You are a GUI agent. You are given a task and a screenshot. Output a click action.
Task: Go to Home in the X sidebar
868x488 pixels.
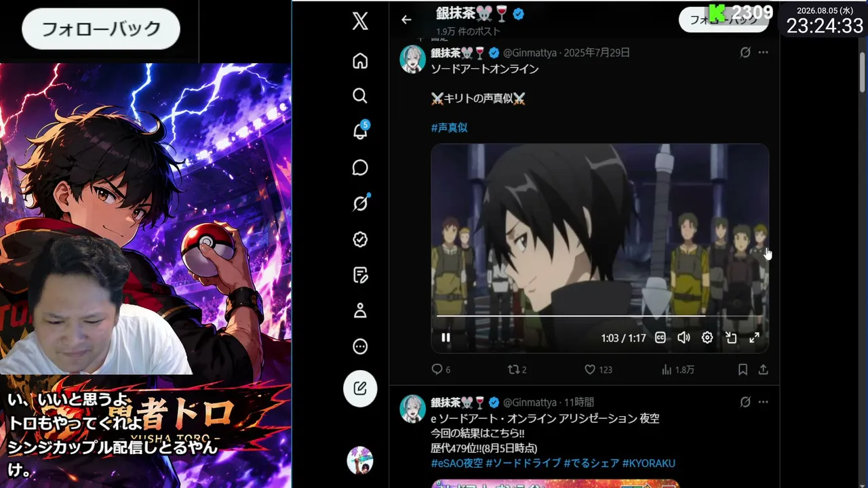tap(360, 61)
